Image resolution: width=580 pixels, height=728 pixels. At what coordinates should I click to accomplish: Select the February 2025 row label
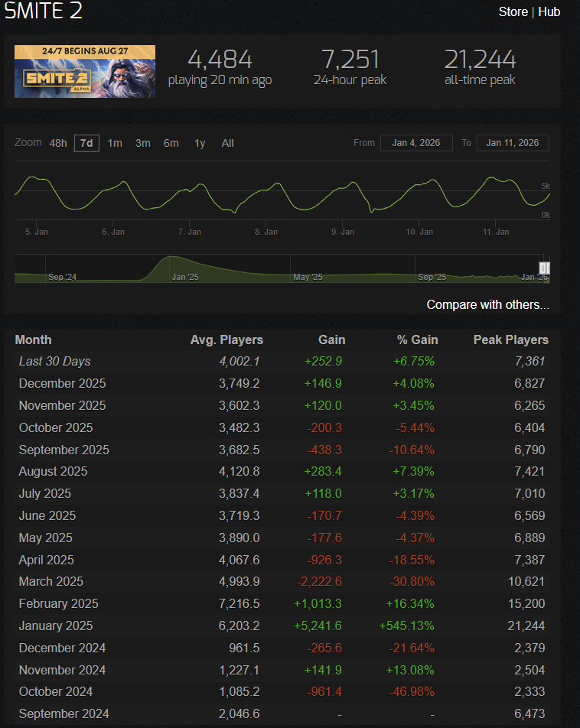[x=59, y=603]
